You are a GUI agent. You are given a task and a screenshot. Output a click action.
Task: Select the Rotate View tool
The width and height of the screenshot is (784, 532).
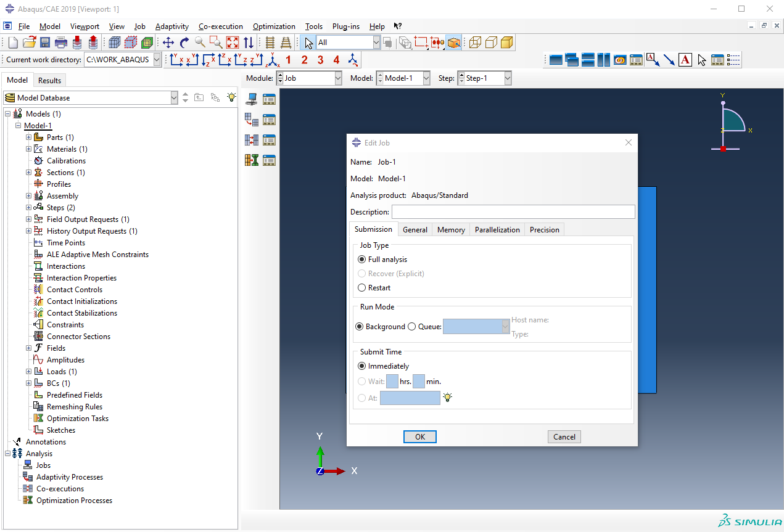(x=184, y=43)
